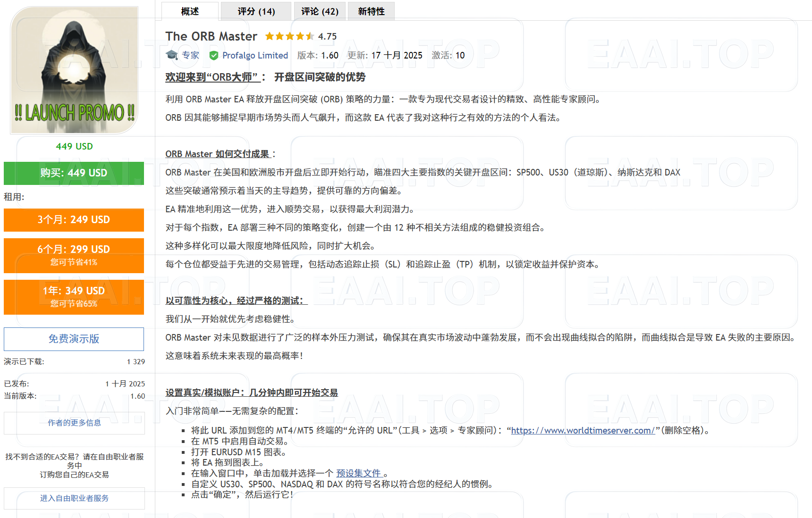812x518 pixels.
Task: Open 作者的更多信息 section
Action: click(74, 423)
